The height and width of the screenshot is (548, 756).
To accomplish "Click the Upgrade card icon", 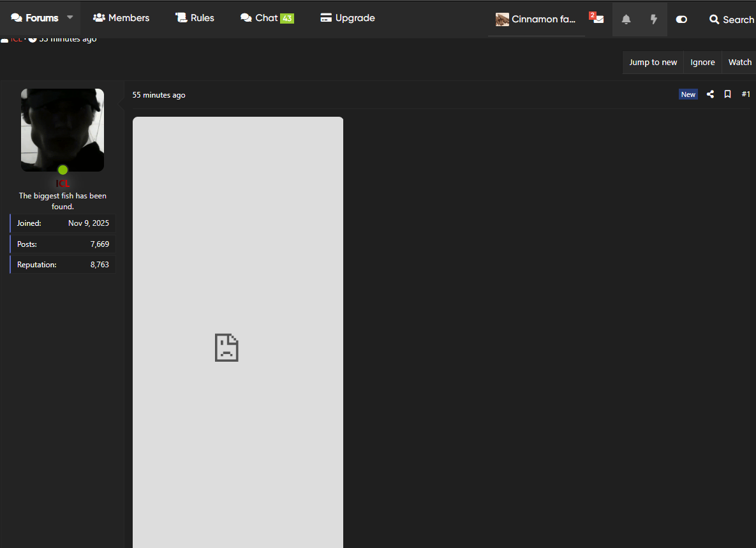I will [x=325, y=17].
